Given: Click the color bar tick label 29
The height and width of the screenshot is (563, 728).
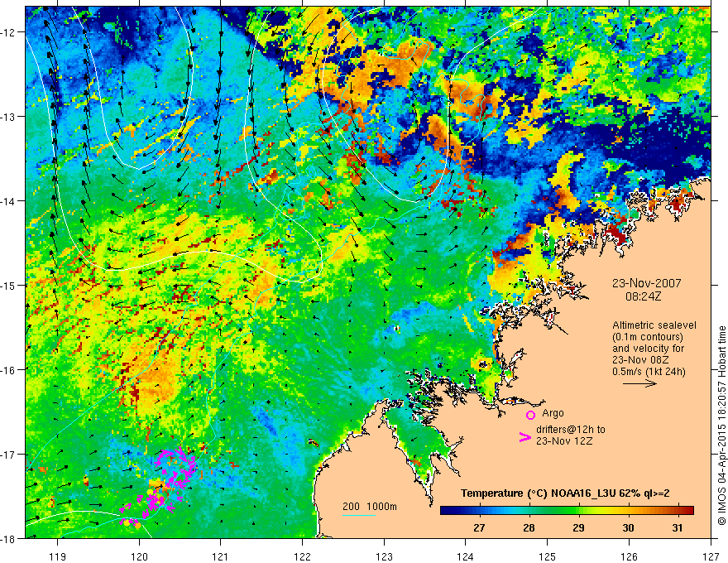Looking at the screenshot, I should pos(578,527).
